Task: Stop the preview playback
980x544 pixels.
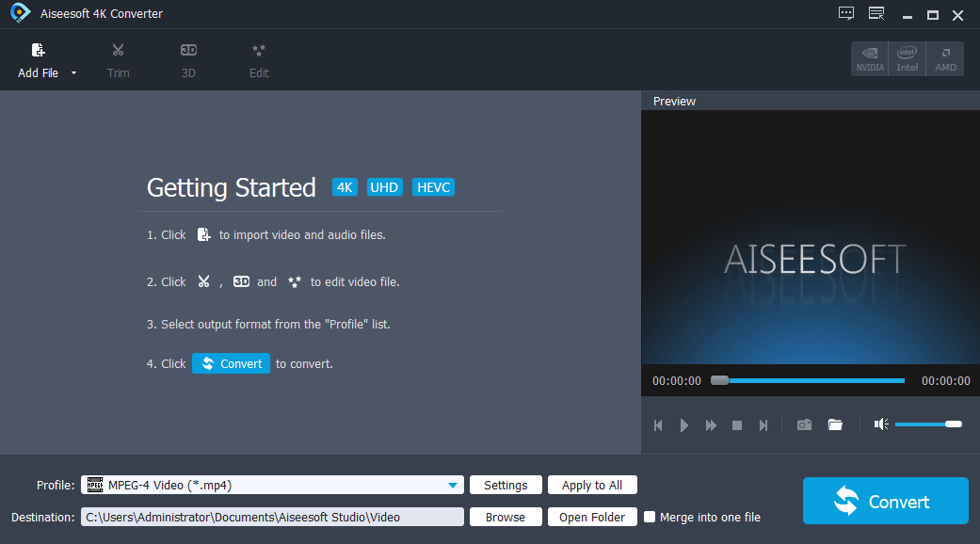Action: pyautogui.click(x=737, y=425)
